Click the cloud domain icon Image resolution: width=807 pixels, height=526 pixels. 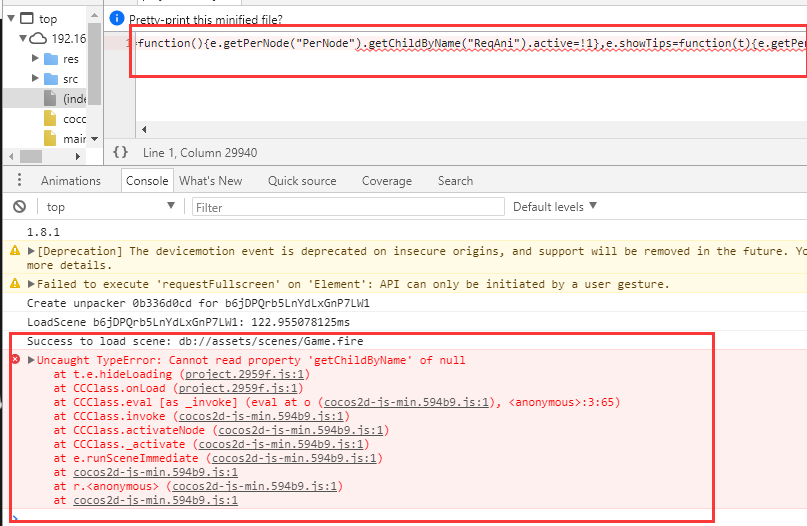(x=38, y=38)
